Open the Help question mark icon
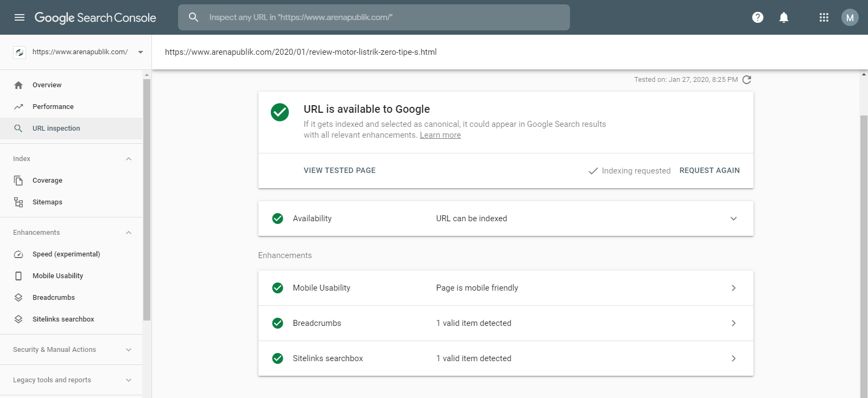The height and width of the screenshot is (398, 868). coord(758,17)
